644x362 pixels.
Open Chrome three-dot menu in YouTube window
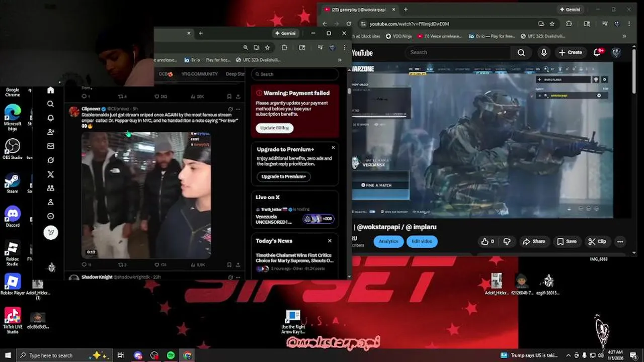coord(629,24)
